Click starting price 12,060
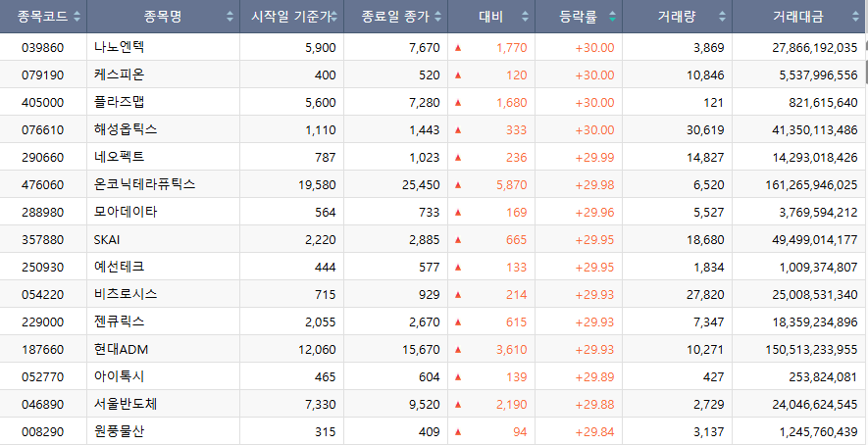The height and width of the screenshot is (445, 868). 317,350
